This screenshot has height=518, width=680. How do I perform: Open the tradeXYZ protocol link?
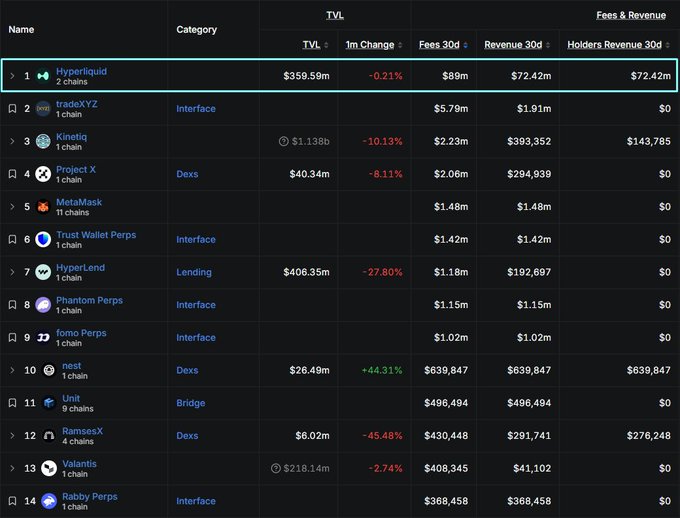[x=77, y=104]
